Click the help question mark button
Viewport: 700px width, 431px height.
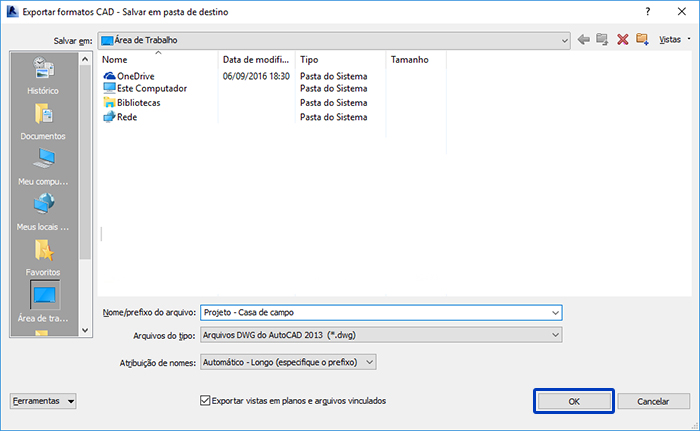click(648, 12)
